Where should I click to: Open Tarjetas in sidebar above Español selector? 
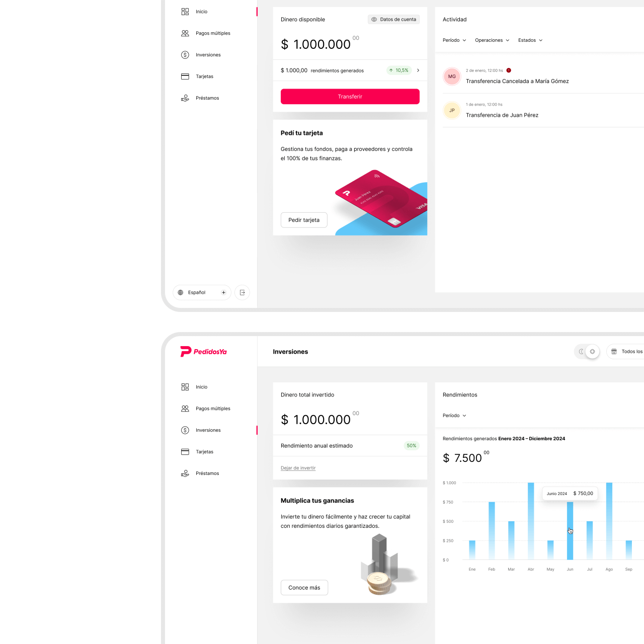(x=204, y=76)
